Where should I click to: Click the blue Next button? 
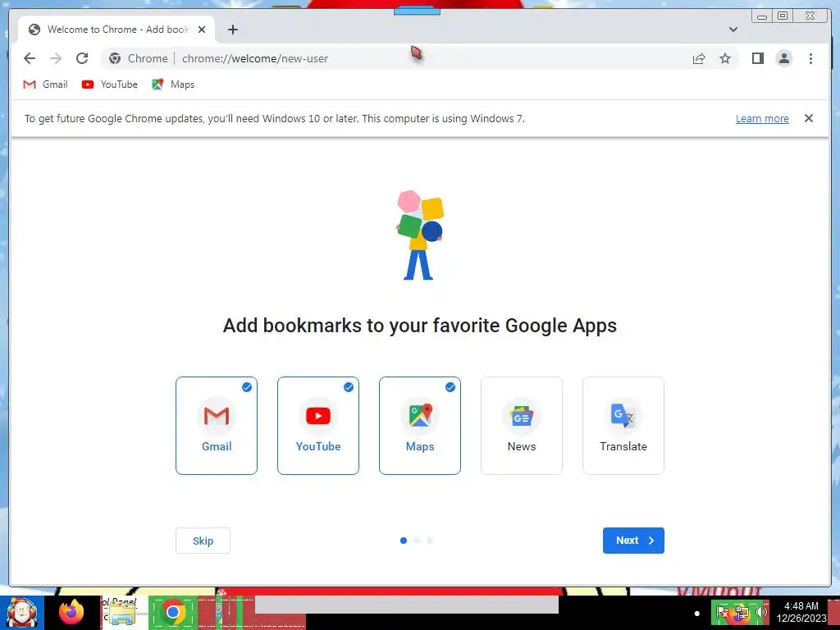pyautogui.click(x=633, y=541)
